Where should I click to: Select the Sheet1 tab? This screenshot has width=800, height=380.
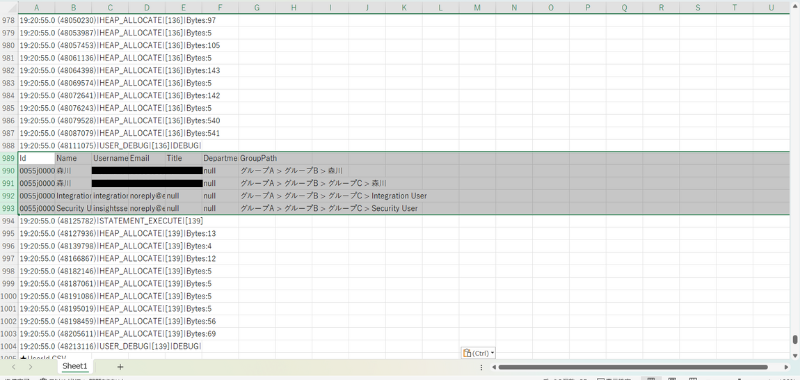[x=75, y=366]
